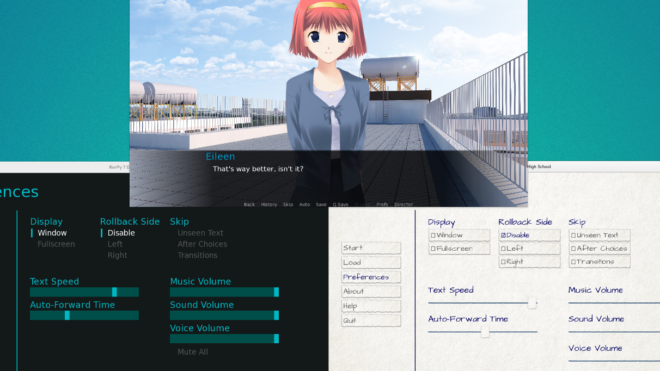Adjust Voice Volume slider in dark window
This screenshot has width=660, height=371.
[x=224, y=339]
